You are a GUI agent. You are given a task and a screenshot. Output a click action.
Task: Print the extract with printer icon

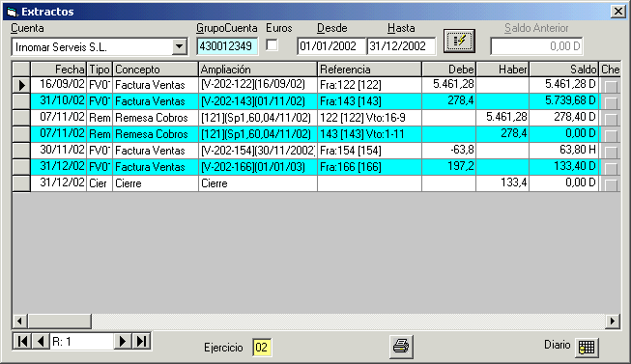(401, 347)
